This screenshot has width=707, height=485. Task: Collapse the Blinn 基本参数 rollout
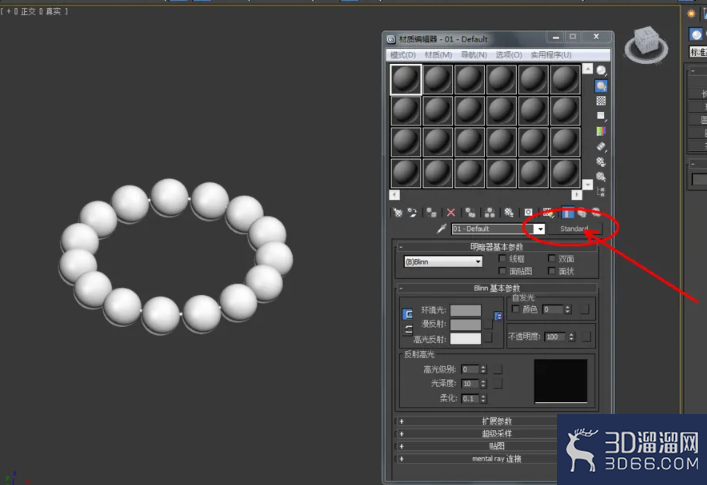coord(496,288)
